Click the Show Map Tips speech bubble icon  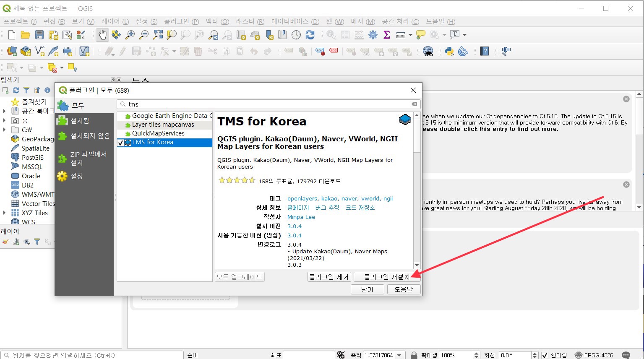[x=420, y=35]
